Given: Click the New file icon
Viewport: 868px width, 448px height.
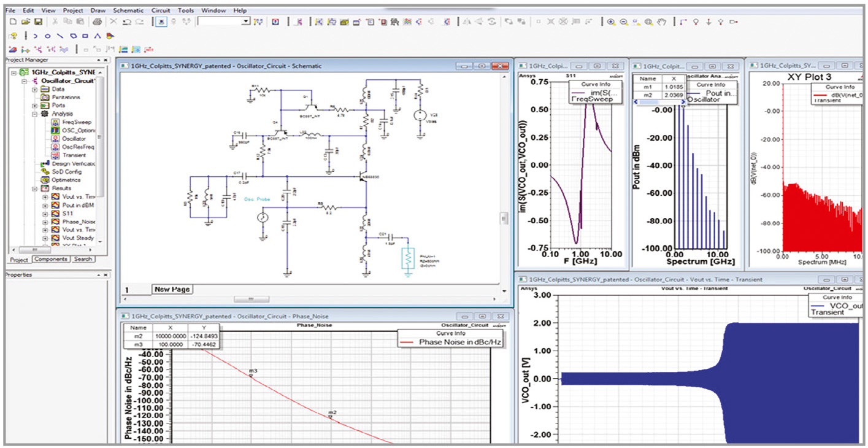Looking at the screenshot, I should tap(13, 22).
